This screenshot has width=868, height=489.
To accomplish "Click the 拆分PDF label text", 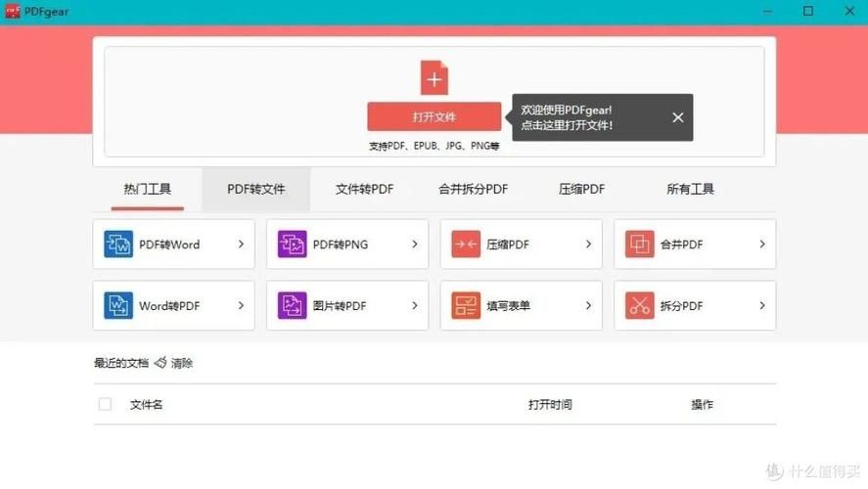I will click(x=681, y=306).
